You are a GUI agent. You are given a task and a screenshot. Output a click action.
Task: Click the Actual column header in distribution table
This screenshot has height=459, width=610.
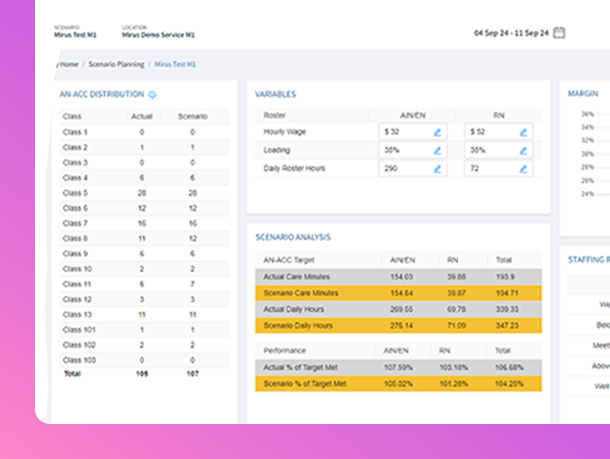point(142,116)
